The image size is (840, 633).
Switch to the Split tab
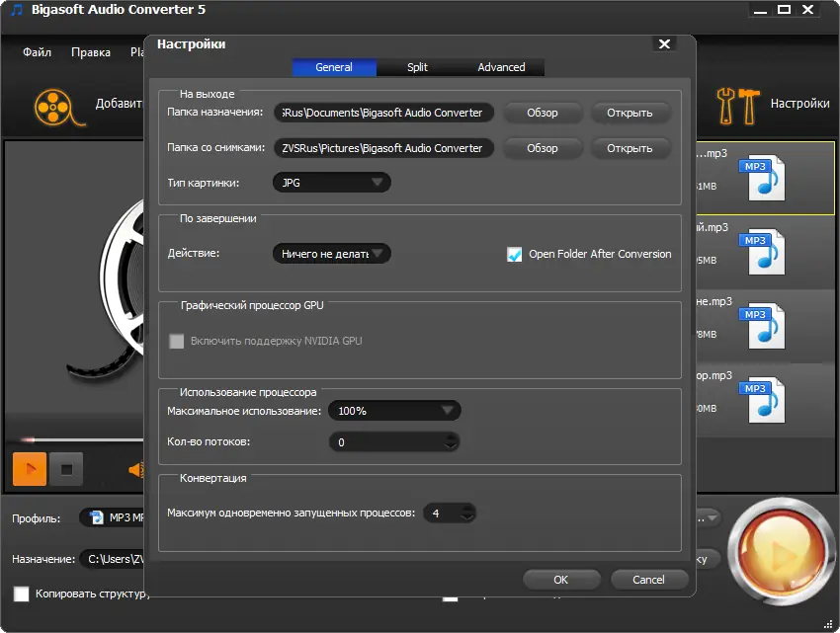417,67
